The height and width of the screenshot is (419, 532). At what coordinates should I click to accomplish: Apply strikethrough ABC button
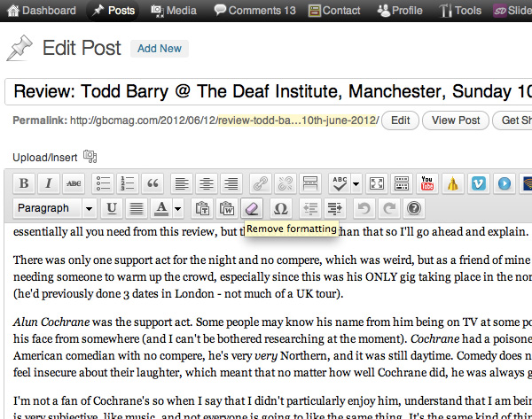click(74, 183)
